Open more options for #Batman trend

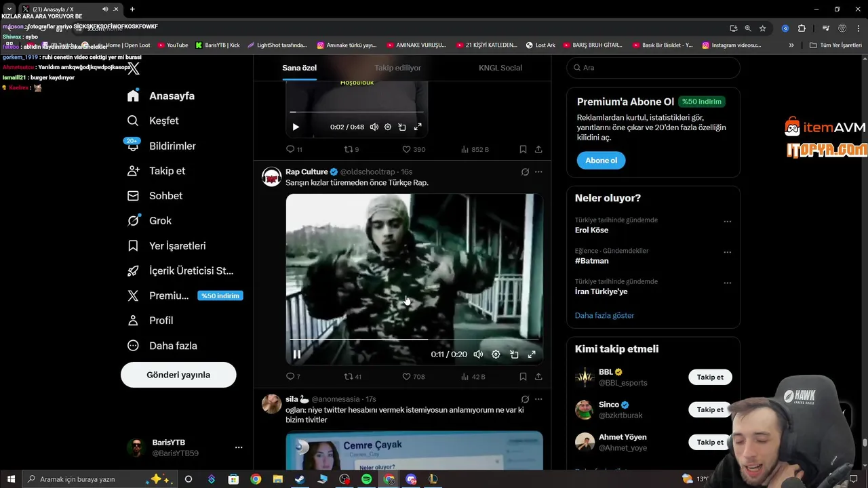(727, 252)
